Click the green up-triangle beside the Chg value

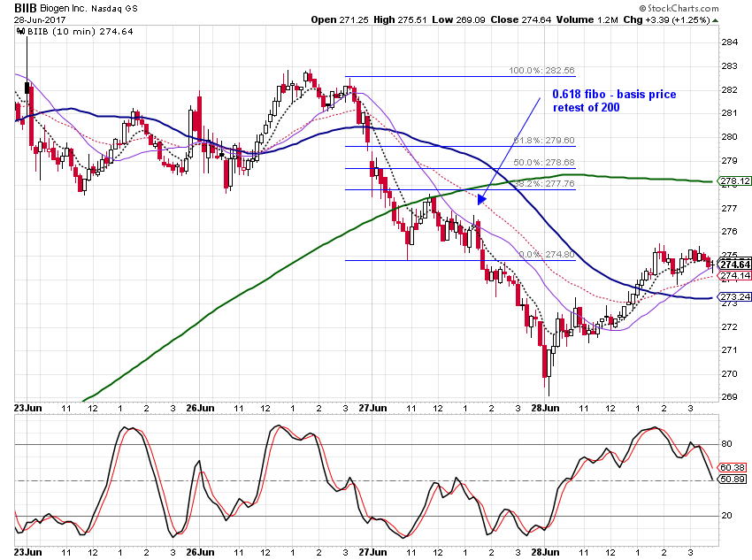pos(716,20)
